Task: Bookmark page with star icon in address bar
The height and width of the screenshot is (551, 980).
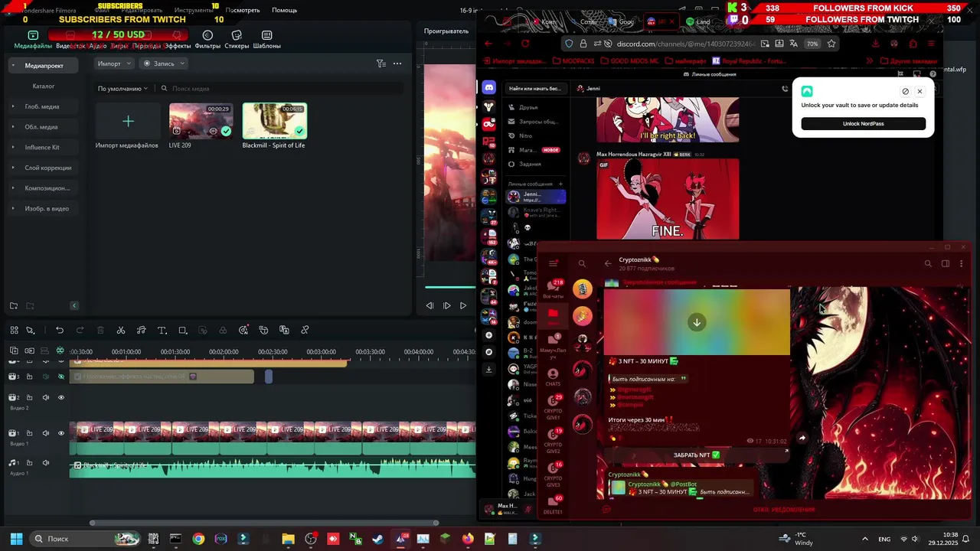Action: coord(831,44)
